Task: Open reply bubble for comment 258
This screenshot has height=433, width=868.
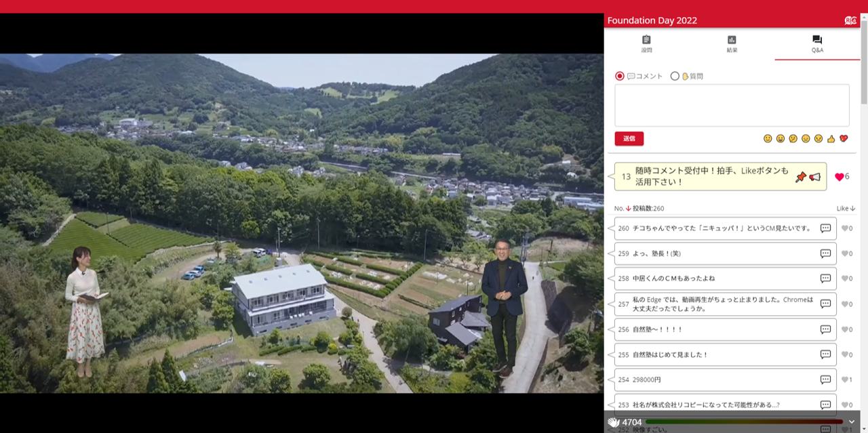Action: point(825,279)
